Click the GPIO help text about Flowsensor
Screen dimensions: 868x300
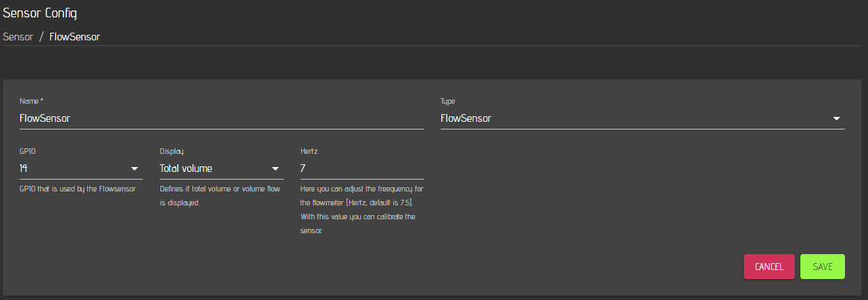pyautogui.click(x=77, y=189)
